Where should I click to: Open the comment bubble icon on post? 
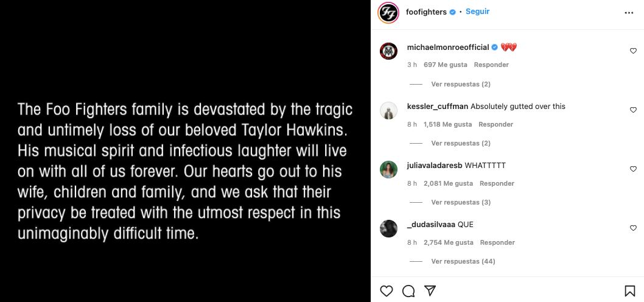408,290
